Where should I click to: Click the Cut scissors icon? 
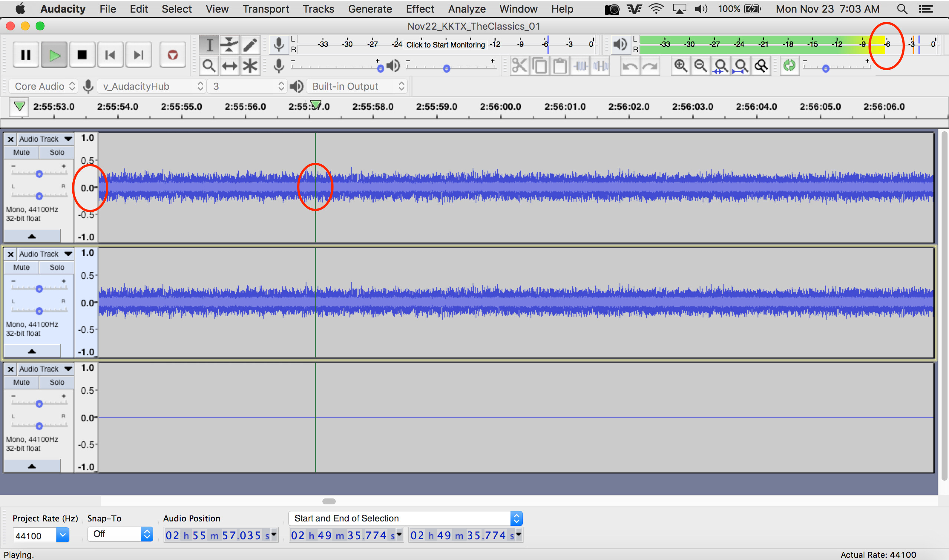519,66
